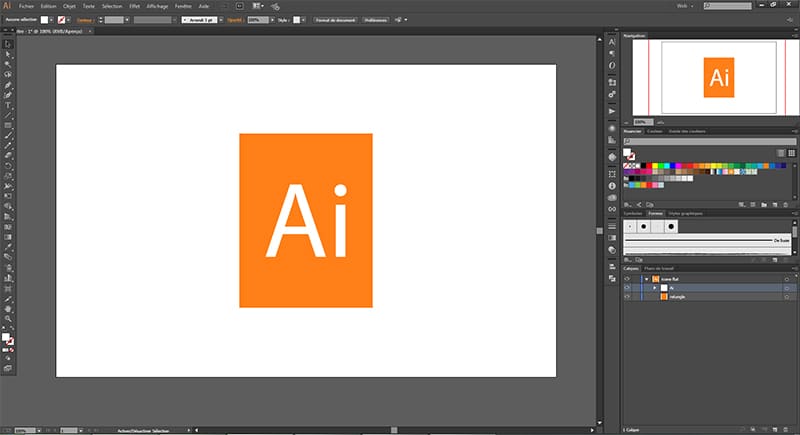Screen dimensions: 800x435
Task: Click target circle of Ai sublayer
Action: pos(787,288)
